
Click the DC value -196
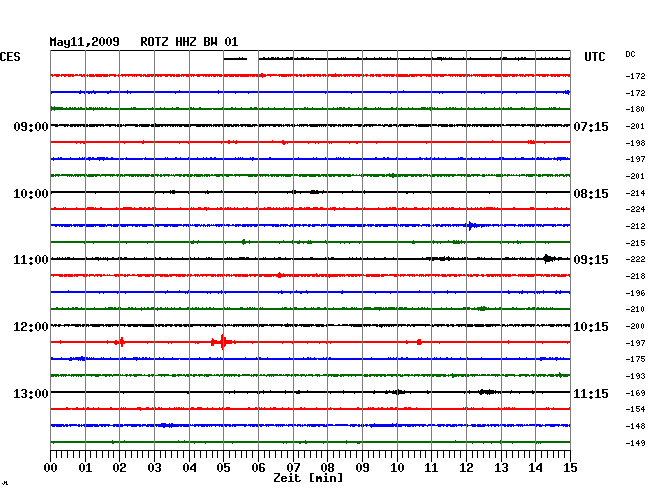(635, 293)
